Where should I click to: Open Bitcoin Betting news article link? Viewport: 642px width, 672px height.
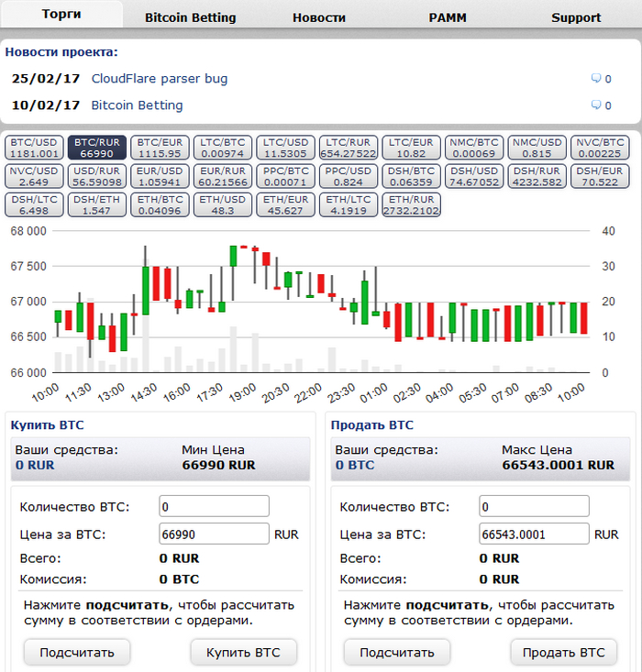click(137, 105)
